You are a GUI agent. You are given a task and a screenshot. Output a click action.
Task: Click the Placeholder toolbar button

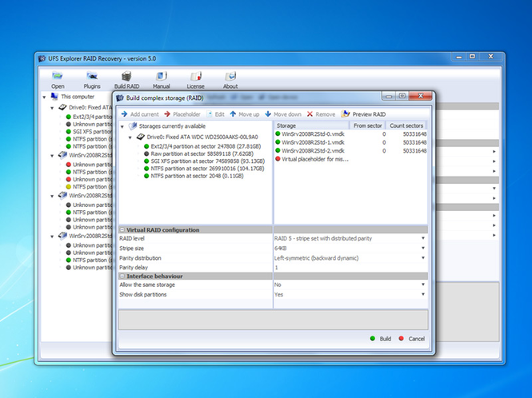tap(182, 114)
